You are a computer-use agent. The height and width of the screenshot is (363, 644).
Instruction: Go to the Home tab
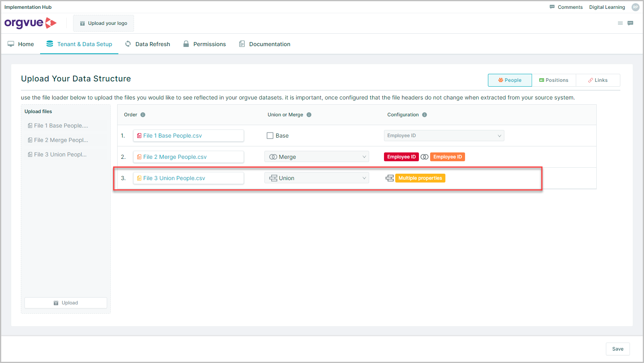pos(21,44)
